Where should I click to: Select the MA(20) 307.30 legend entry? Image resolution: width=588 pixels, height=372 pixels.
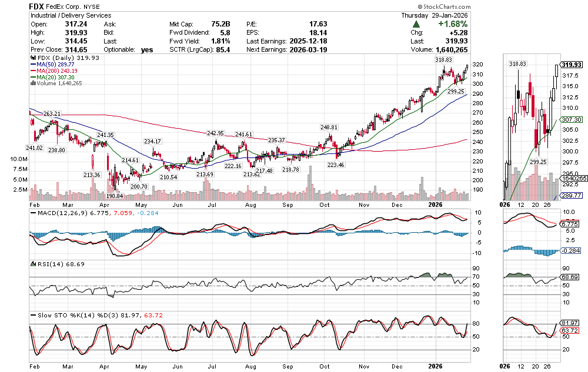pyautogui.click(x=56, y=77)
